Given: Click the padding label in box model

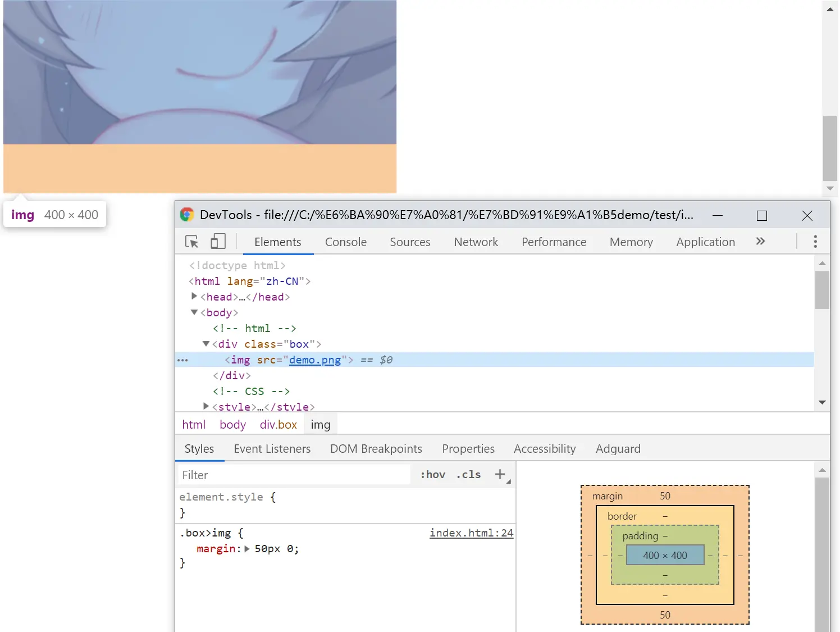Looking at the screenshot, I should coord(640,536).
